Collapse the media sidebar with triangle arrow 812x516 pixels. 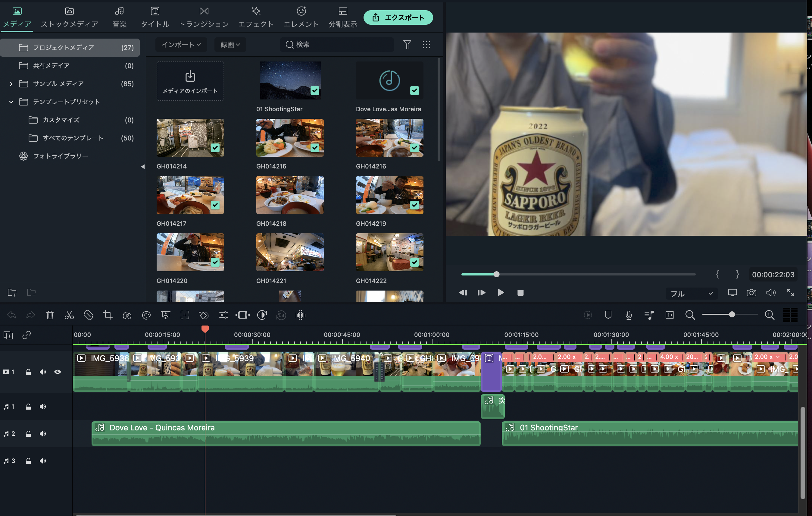point(143,166)
